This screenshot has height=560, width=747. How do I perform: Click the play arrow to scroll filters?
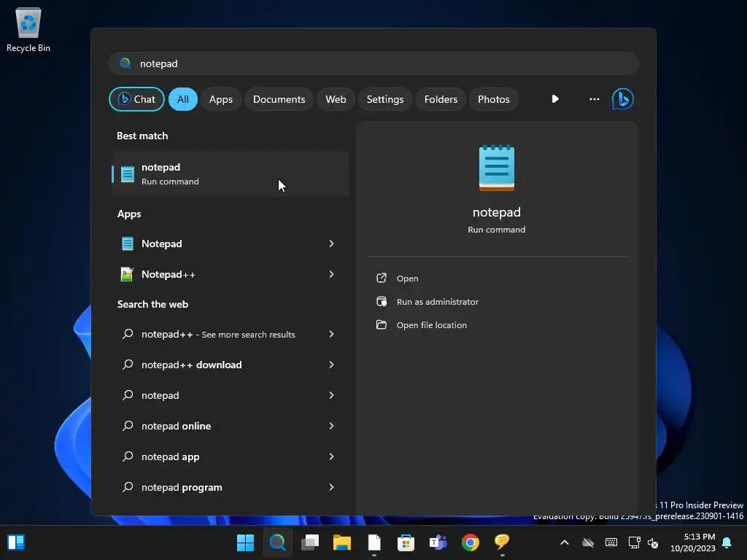555,99
